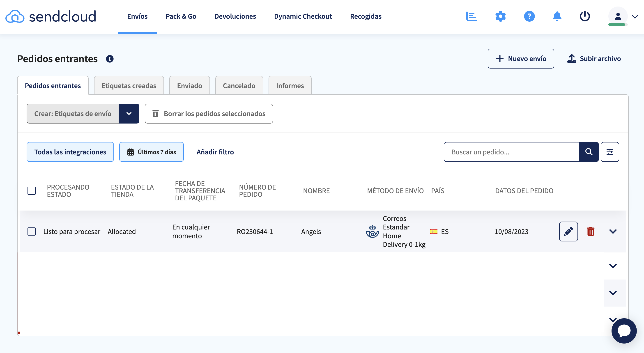Edit order RO230644-1 with pencil icon
This screenshot has width=644, height=353.
[568, 231]
